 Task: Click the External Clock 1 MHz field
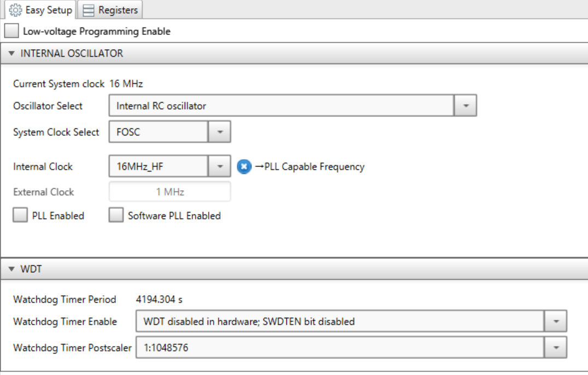pyautogui.click(x=170, y=192)
